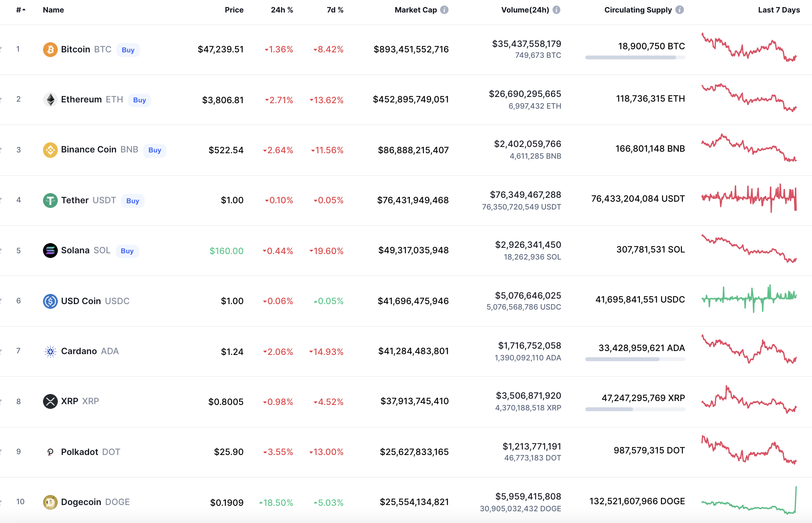Sort by 24h % column header
The image size is (812, 523).
pyautogui.click(x=282, y=10)
